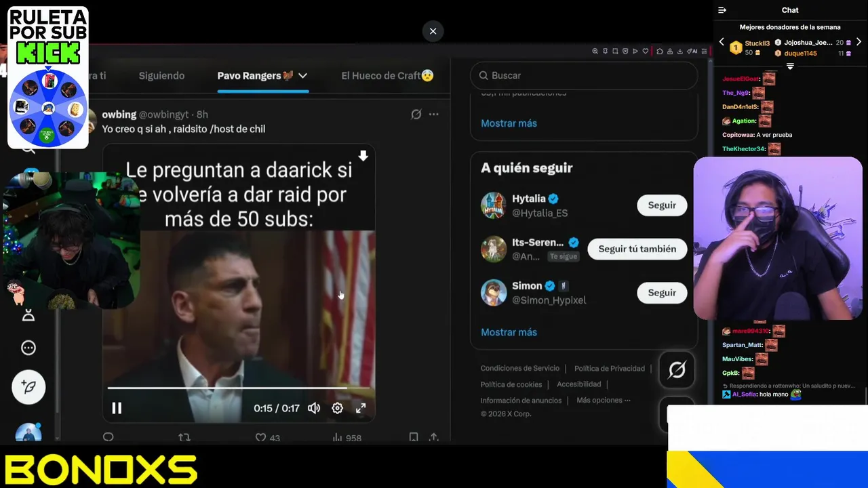Repost the owbing tweet

(184, 438)
